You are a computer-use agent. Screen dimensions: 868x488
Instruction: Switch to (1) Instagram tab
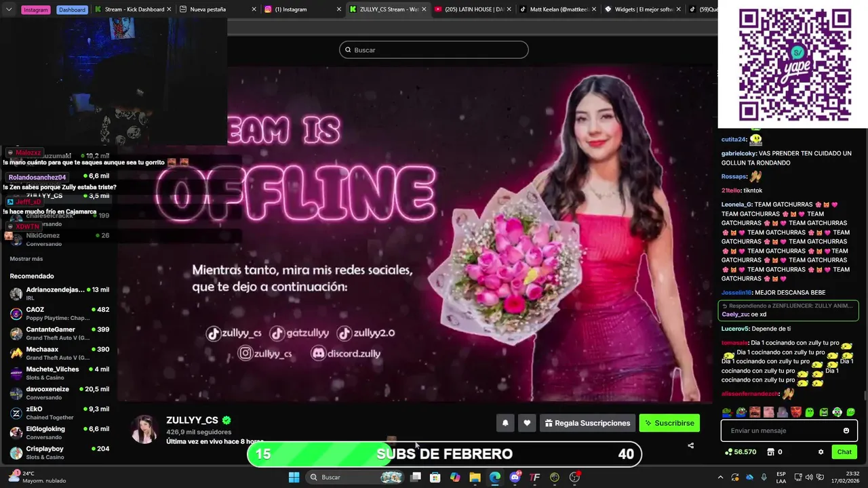(302, 9)
